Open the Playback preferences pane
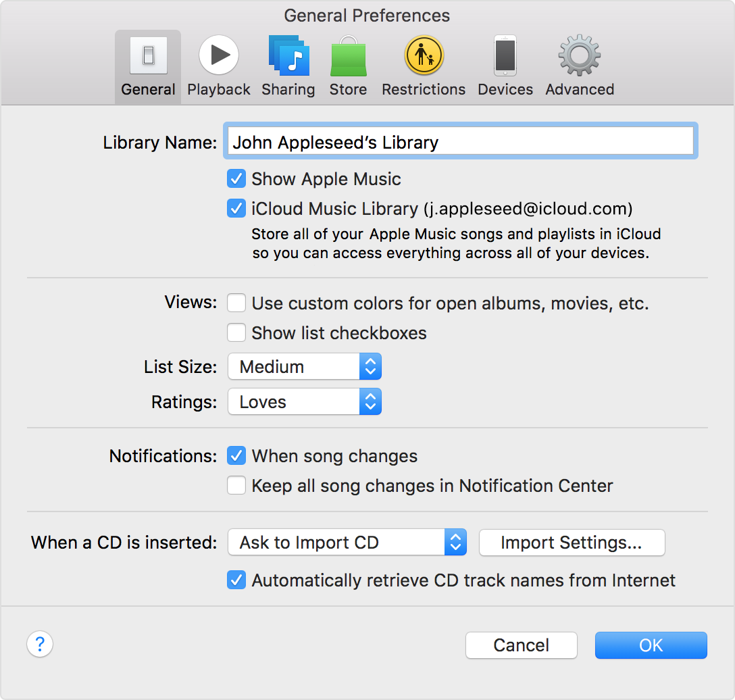The height and width of the screenshot is (700, 735). coord(218,66)
